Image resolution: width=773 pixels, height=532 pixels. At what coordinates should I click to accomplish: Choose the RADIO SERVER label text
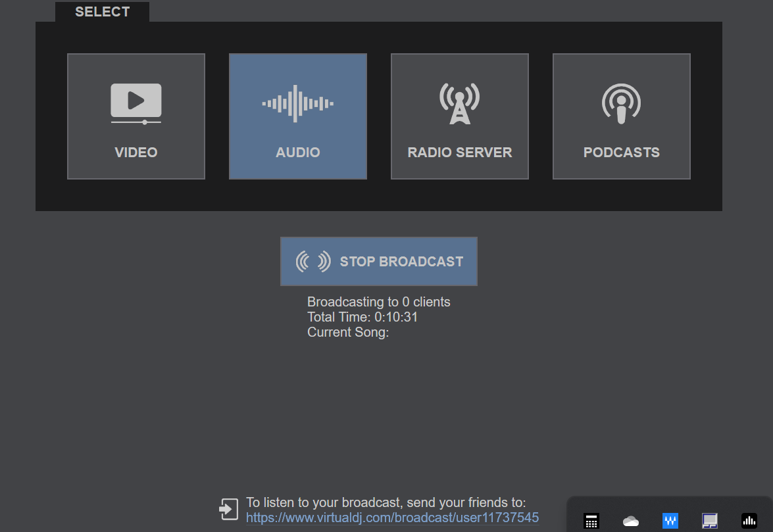tap(460, 153)
